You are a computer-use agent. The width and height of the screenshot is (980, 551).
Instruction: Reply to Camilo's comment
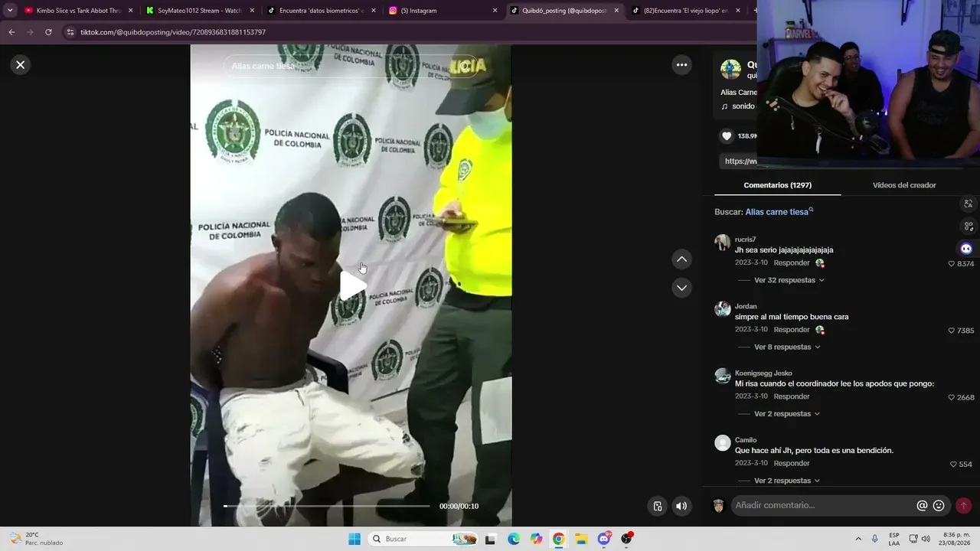click(x=792, y=463)
